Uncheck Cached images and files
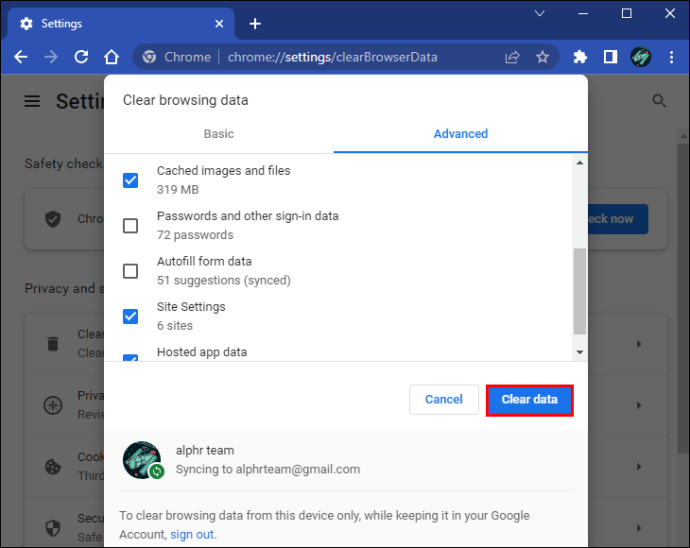 tap(130, 180)
